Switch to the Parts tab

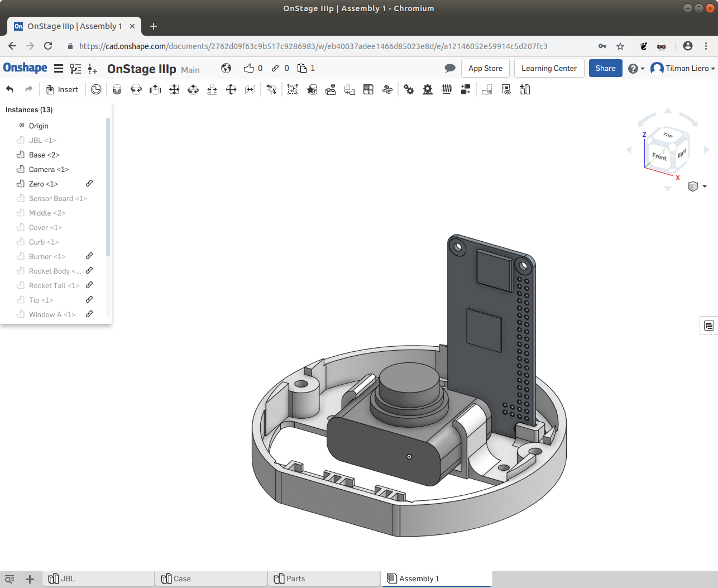point(324,579)
